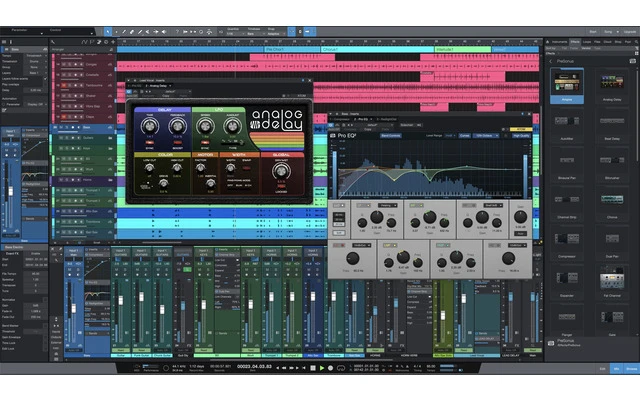Click the Record button in transport
This screenshot has width=640, height=400.
pyautogui.click(x=331, y=368)
